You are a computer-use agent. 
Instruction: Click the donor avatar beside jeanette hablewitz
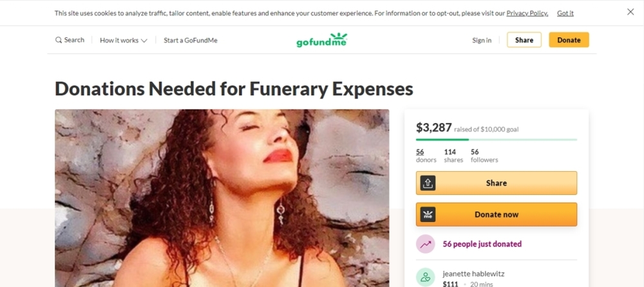click(x=426, y=277)
